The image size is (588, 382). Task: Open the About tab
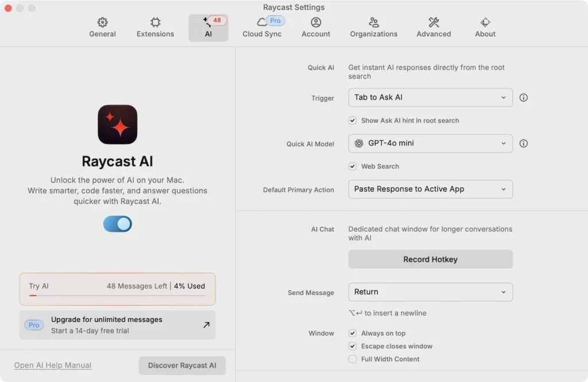(x=485, y=28)
